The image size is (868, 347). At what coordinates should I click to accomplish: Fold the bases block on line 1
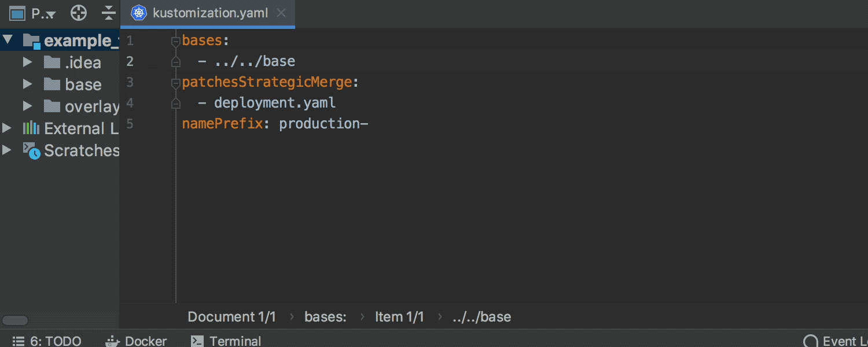[x=175, y=40]
